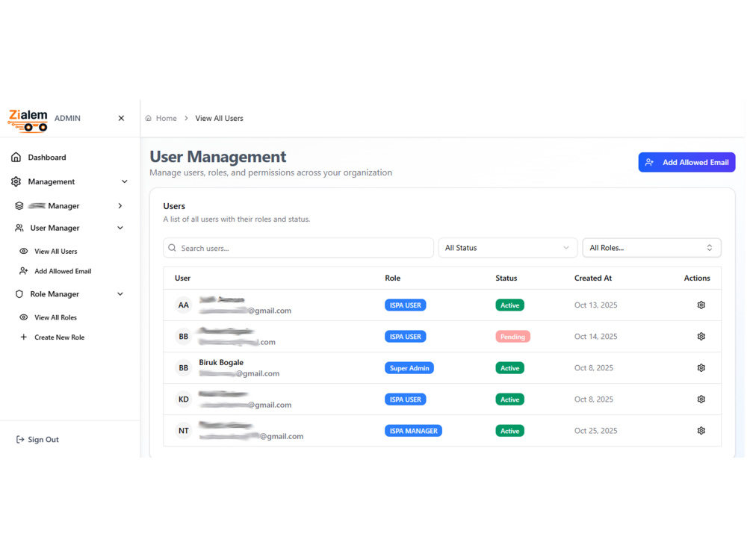Collapse the Role Manager chevron

point(120,293)
